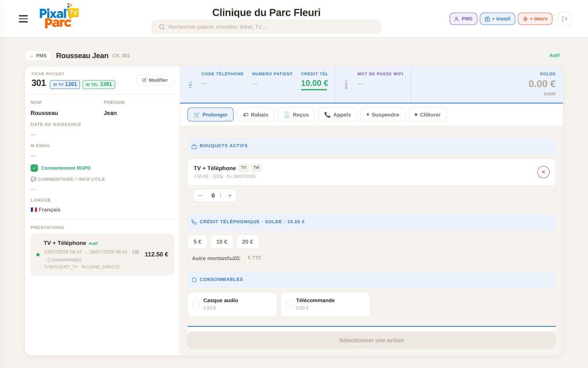
Task: Choose the Clôturer action
Action: click(x=428, y=115)
